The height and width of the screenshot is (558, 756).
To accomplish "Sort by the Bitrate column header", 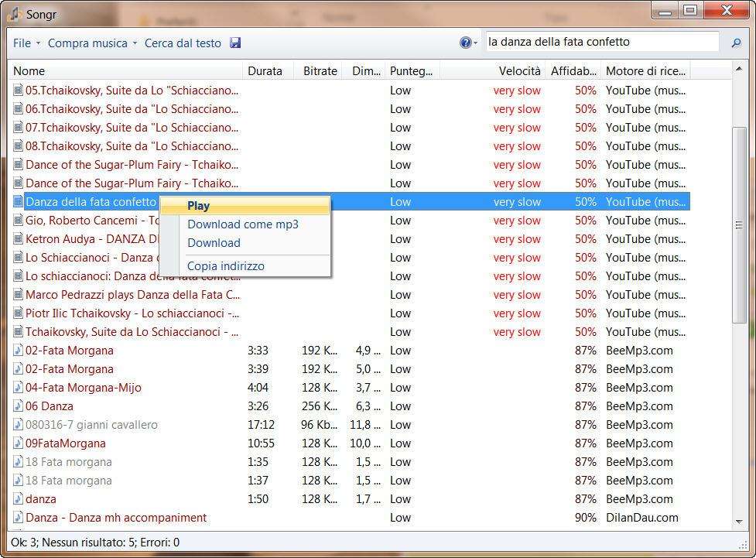I will tap(318, 71).
